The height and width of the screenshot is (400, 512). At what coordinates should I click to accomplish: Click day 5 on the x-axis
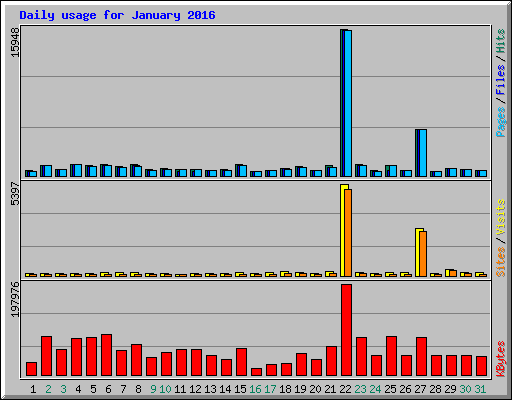(93, 389)
